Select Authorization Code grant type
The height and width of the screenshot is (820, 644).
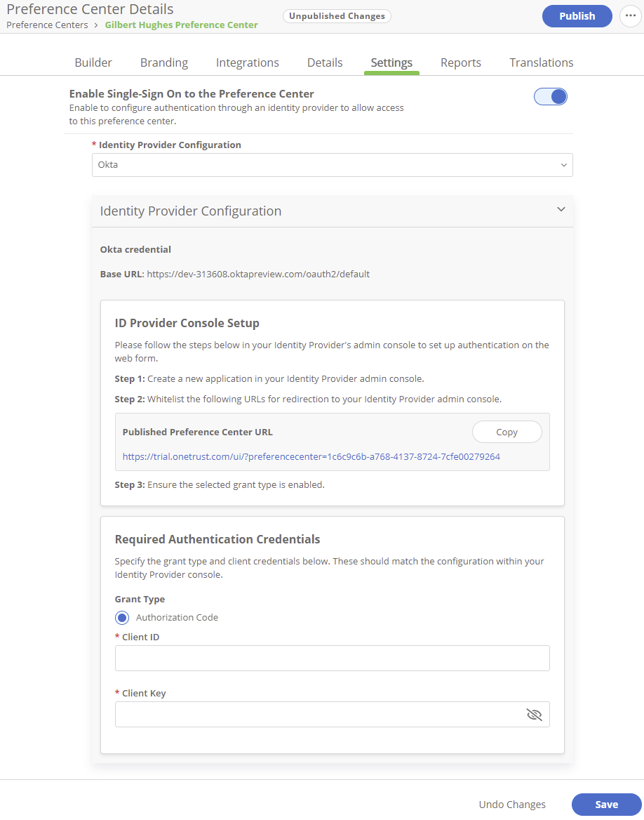pos(123,618)
